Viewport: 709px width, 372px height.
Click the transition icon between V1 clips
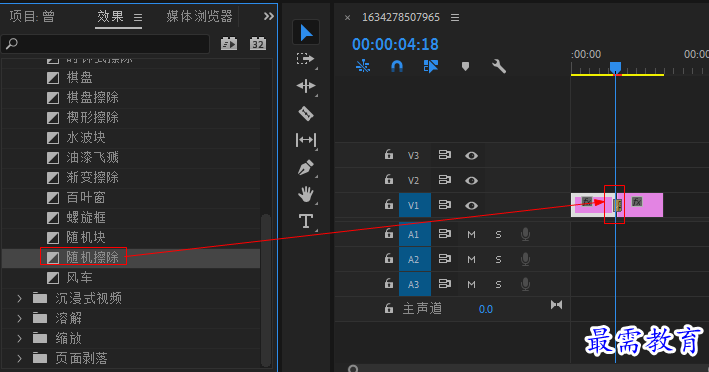click(618, 205)
